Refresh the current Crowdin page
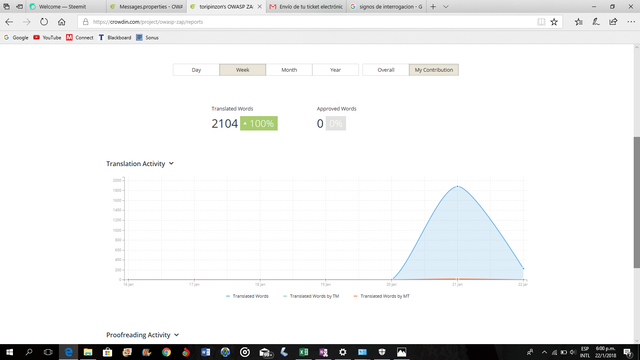640x360 pixels. pyautogui.click(x=44, y=22)
